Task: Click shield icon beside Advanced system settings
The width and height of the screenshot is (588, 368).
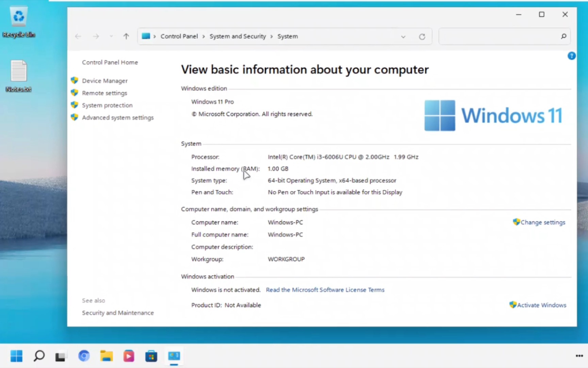Action: click(x=75, y=117)
